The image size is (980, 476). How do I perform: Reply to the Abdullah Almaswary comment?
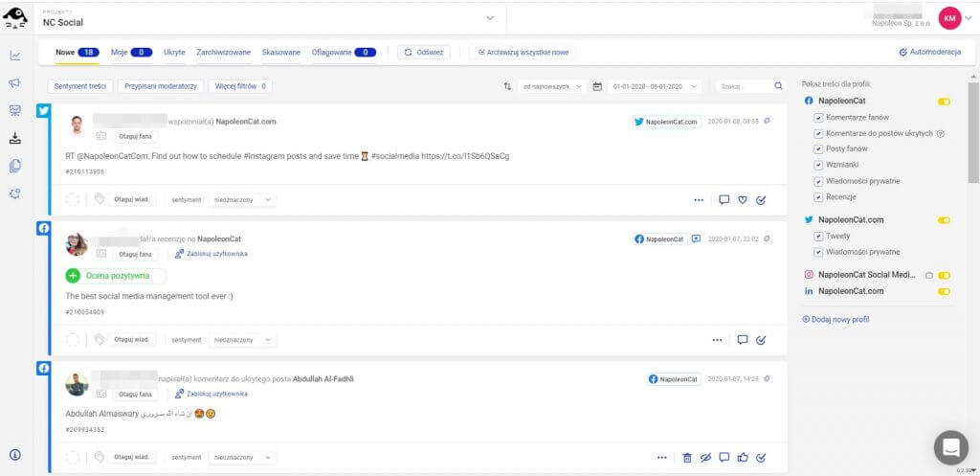click(724, 458)
